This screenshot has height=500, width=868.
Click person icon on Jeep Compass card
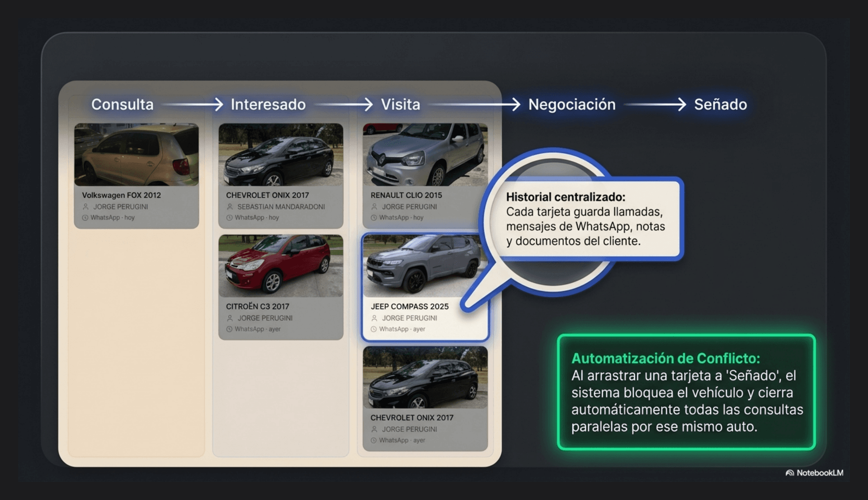click(374, 318)
